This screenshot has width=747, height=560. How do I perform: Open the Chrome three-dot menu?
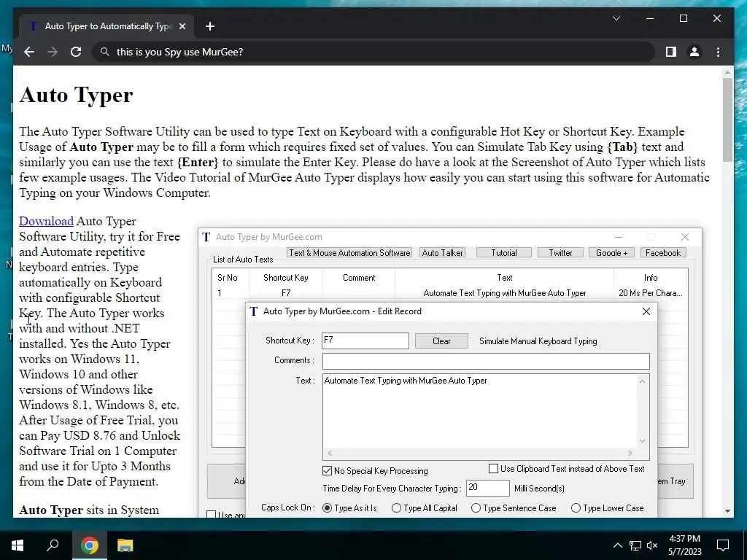point(718,52)
